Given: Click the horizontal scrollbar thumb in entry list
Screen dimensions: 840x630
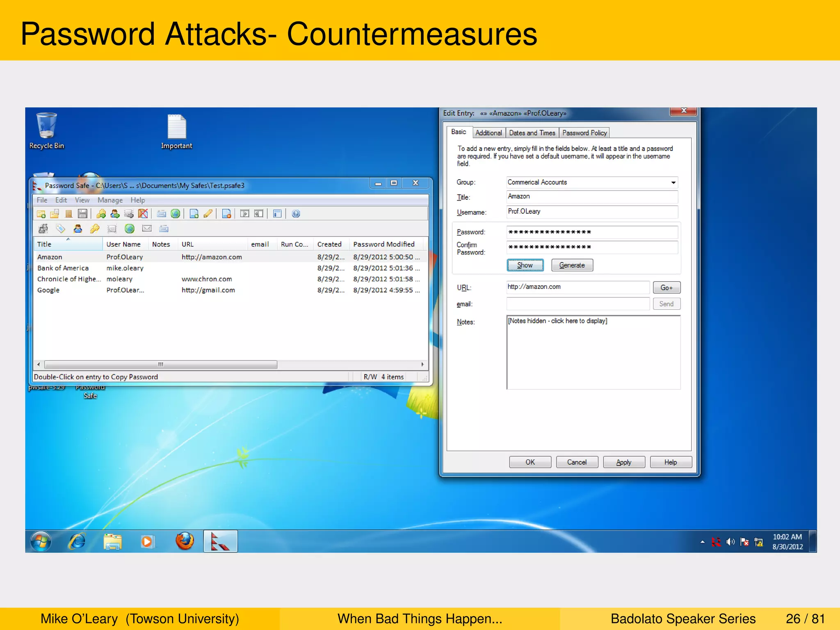Looking at the screenshot, I should 161,365.
